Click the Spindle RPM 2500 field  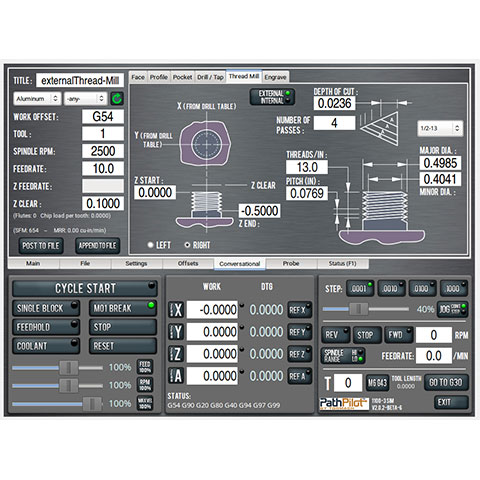pyautogui.click(x=103, y=151)
